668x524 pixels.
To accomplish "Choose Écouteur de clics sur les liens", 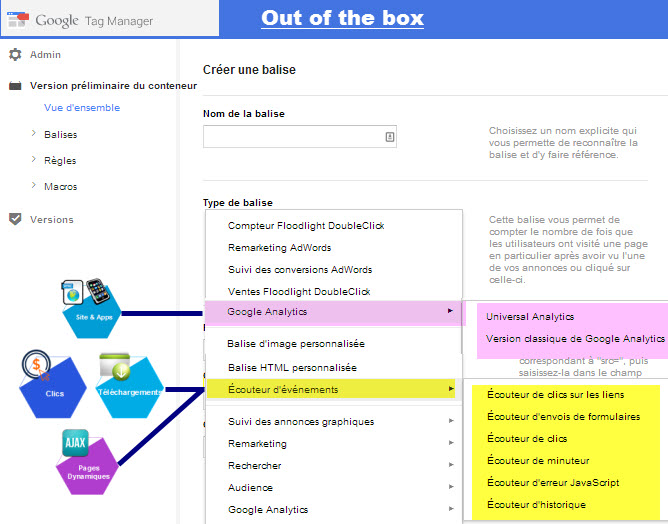I will pyautogui.click(x=556, y=394).
